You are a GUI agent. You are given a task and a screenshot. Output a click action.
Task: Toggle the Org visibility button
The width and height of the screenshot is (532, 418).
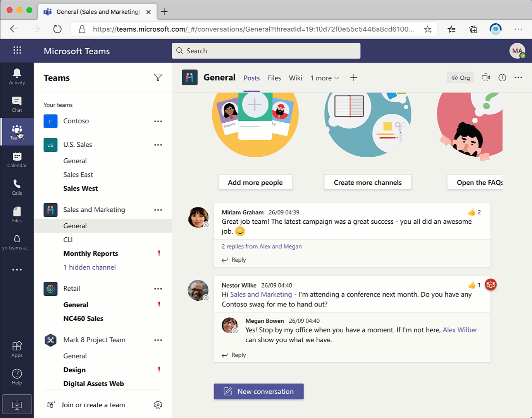point(460,78)
